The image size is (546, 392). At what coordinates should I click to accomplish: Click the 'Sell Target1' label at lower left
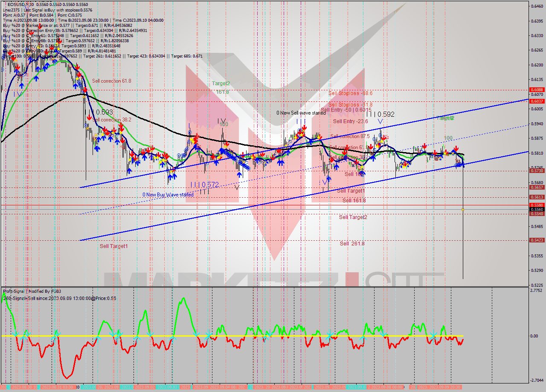pyautogui.click(x=114, y=246)
